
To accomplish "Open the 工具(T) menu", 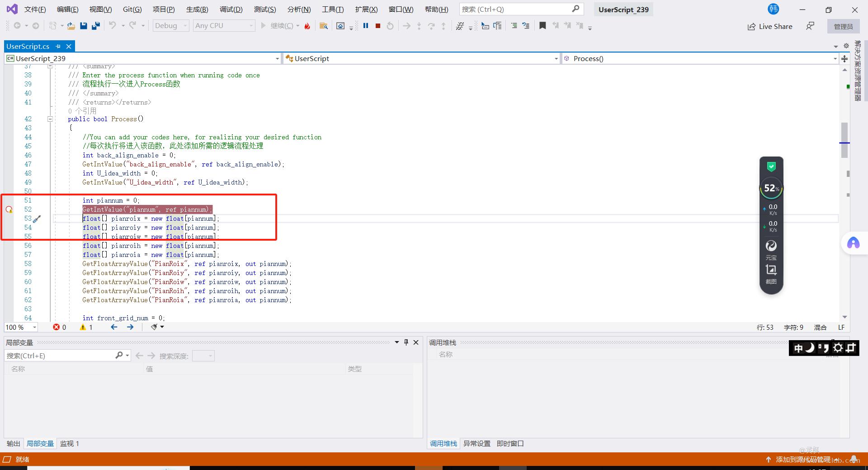I will click(x=333, y=9).
